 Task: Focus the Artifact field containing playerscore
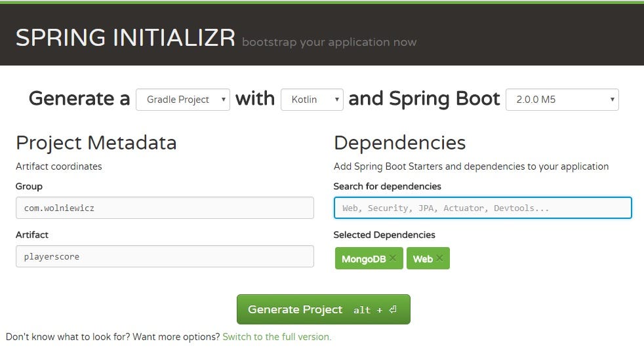coord(165,256)
